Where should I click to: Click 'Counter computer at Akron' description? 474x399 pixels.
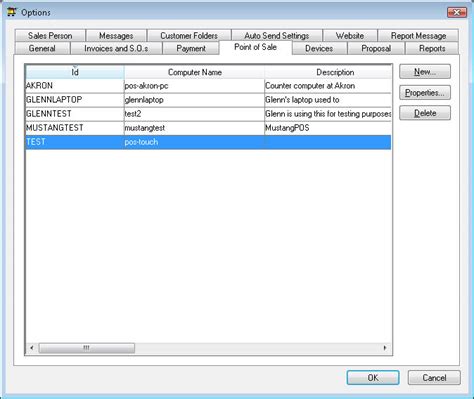click(x=328, y=86)
